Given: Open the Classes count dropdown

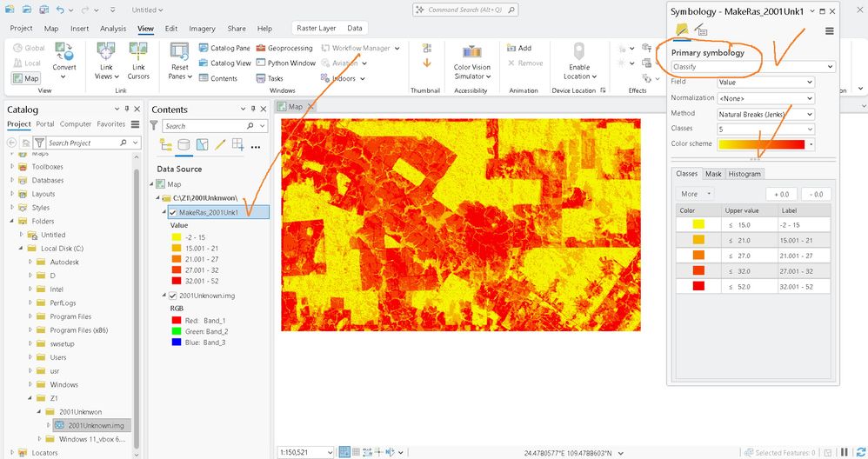Looking at the screenshot, I should (766, 129).
